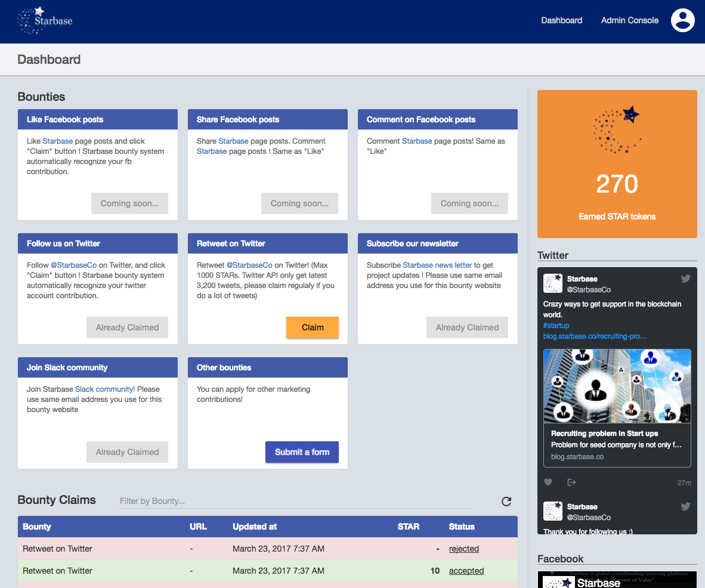
Task: Open the tweet article image thumbnail
Action: pos(617,386)
